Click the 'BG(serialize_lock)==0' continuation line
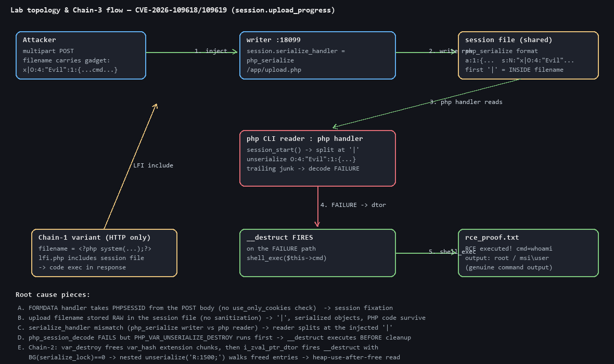The image size is (614, 364). click(x=214, y=357)
